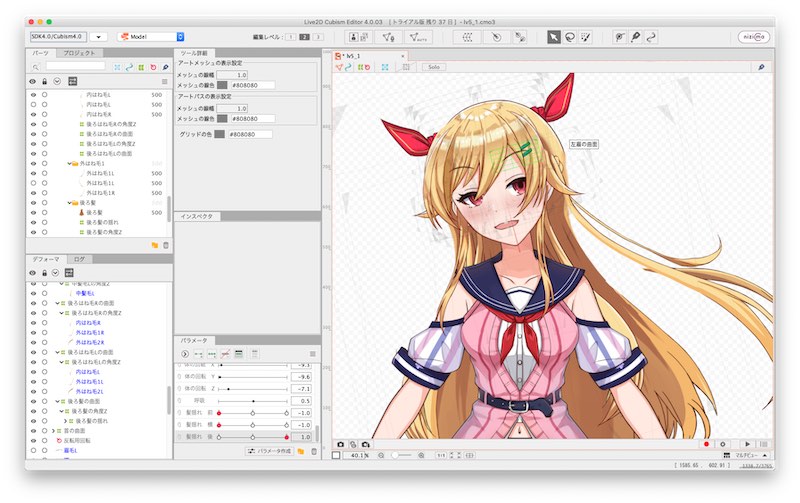Viewport: 800px width, 503px height.
Task: Collapse the 後ろはね毛Lの曲面 deformer node
Action: (58, 353)
